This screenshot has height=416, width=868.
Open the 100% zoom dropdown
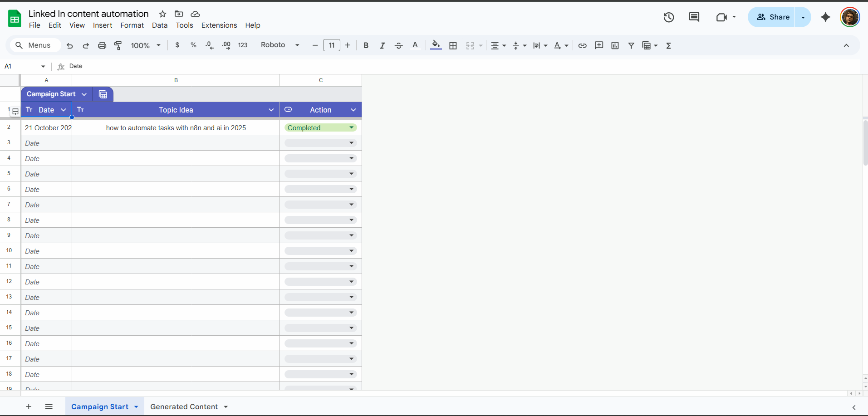(146, 45)
